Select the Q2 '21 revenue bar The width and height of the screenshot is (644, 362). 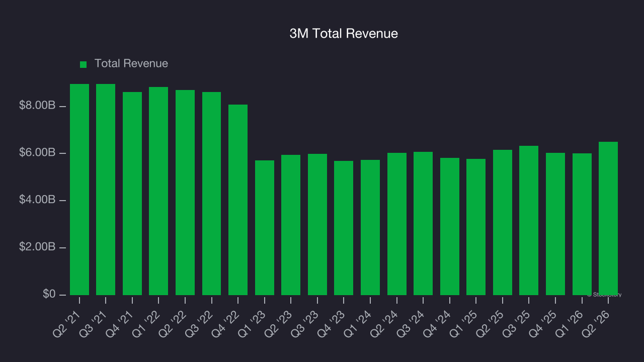79,190
